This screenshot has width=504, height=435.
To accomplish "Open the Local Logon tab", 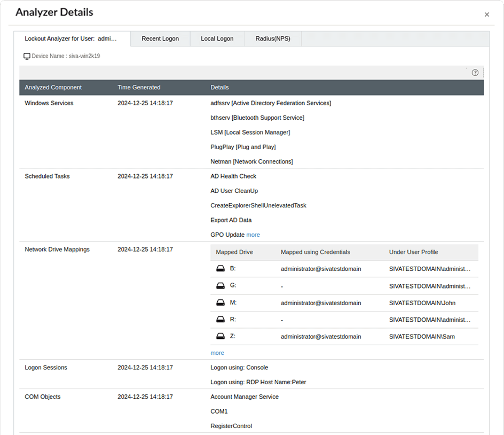I will pyautogui.click(x=217, y=38).
